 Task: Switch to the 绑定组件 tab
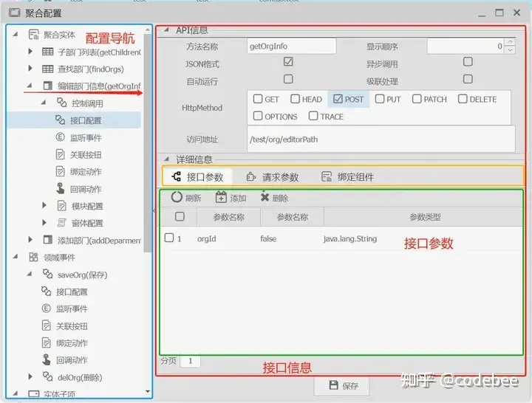[347, 176]
